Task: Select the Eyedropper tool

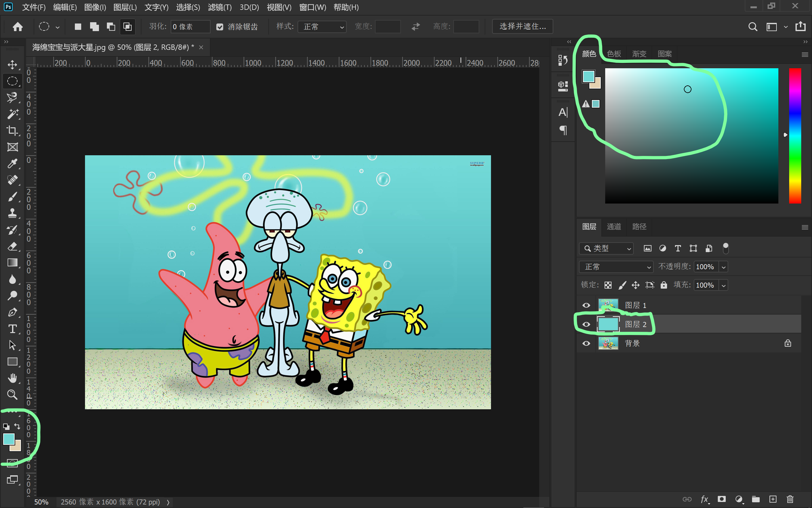Action: coord(12,164)
